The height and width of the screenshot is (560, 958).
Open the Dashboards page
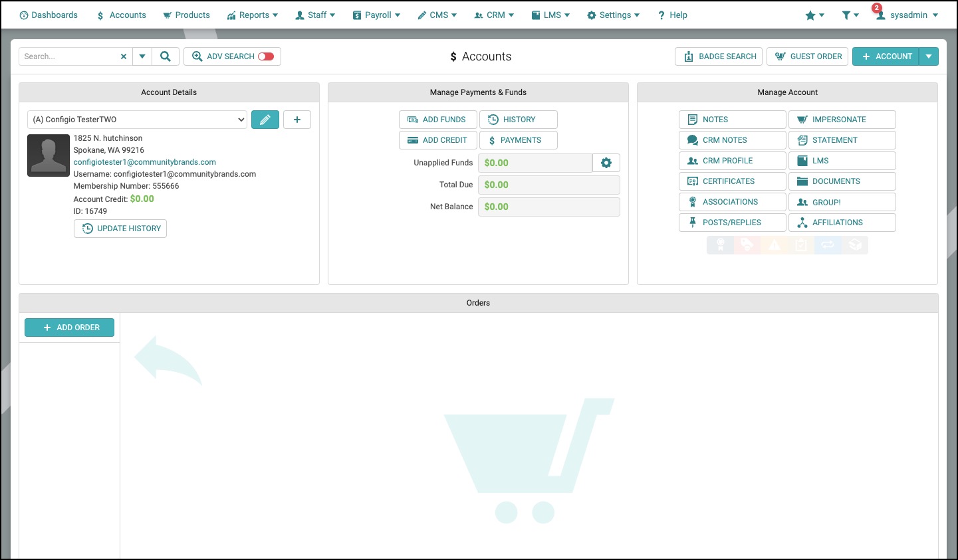[x=49, y=15]
